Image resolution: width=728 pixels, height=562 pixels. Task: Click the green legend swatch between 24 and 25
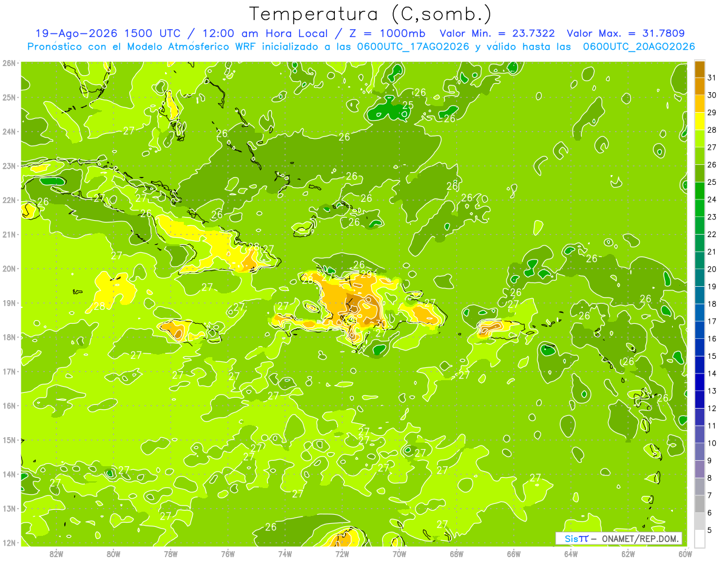[699, 190]
